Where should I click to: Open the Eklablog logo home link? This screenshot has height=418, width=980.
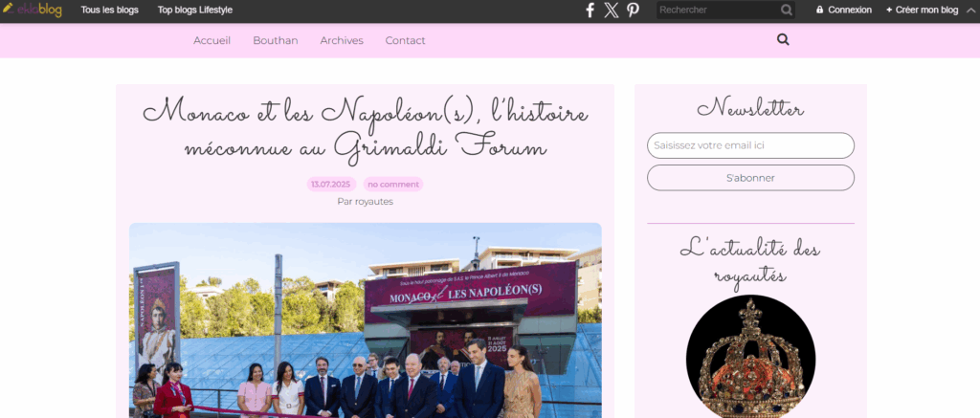coord(32,10)
